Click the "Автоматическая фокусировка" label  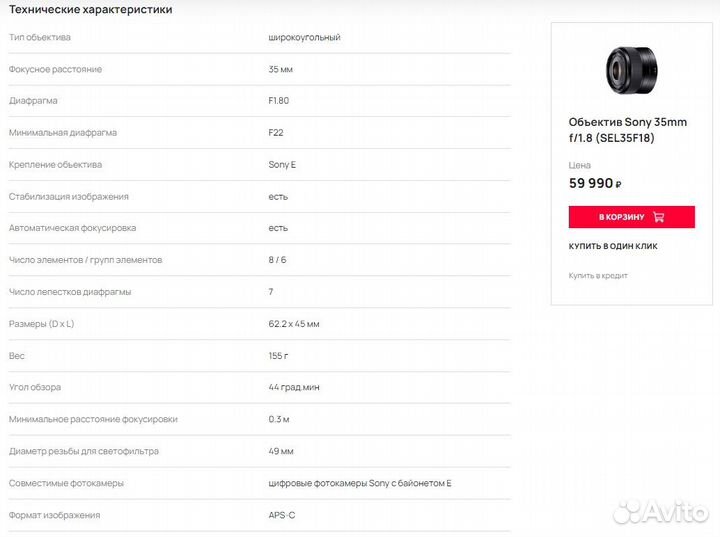[72, 228]
